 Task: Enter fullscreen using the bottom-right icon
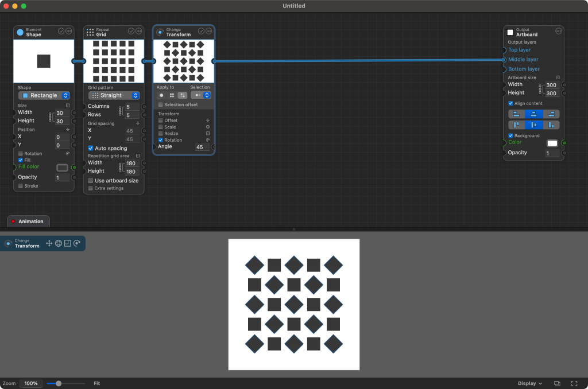point(574,383)
